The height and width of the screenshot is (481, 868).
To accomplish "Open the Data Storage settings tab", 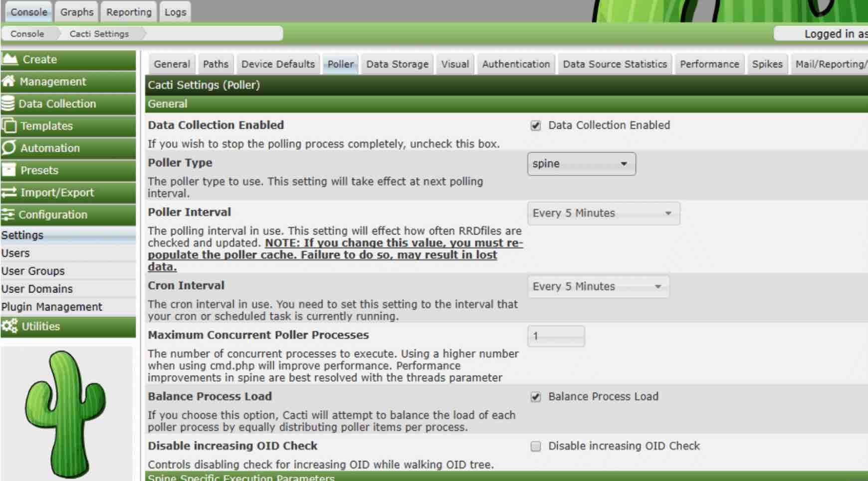I will (397, 64).
